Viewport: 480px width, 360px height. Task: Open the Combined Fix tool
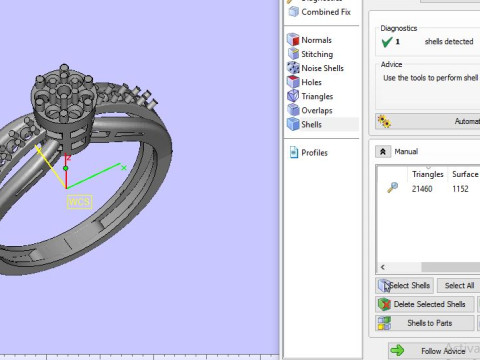click(319, 12)
